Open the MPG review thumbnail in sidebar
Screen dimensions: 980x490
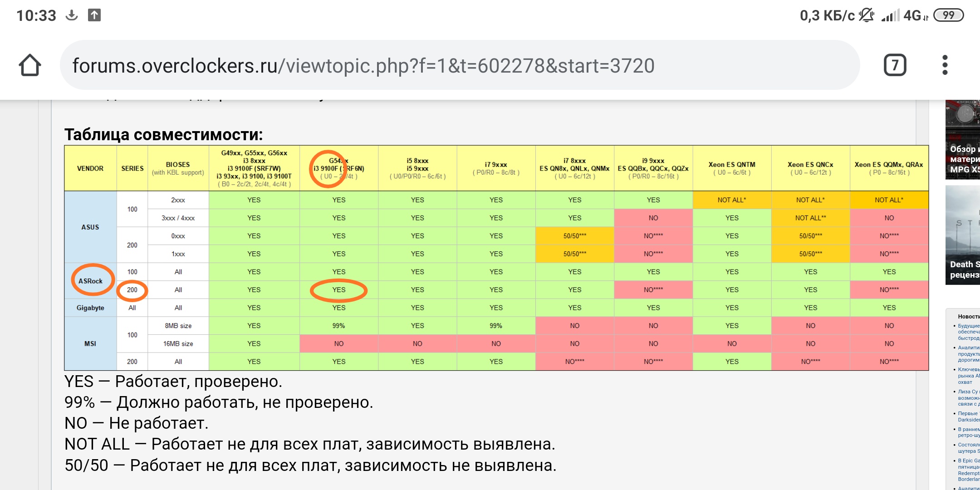[x=963, y=140]
